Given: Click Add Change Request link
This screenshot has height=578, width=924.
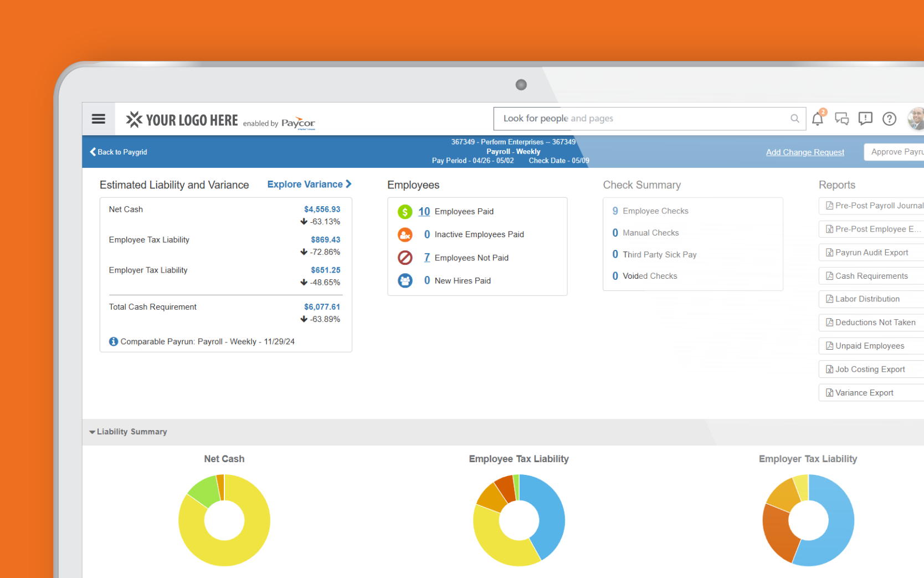Looking at the screenshot, I should coord(804,152).
